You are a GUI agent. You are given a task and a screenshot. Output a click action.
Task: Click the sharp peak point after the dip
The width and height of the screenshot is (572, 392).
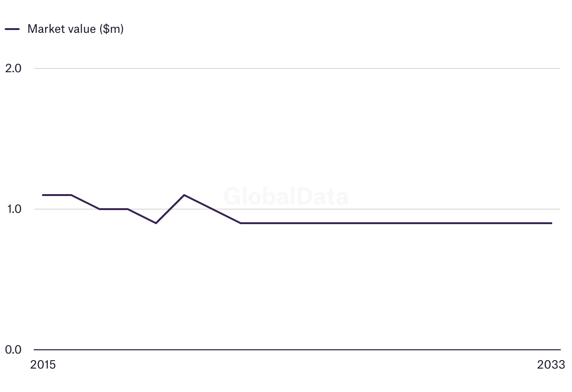pyautogui.click(x=184, y=195)
